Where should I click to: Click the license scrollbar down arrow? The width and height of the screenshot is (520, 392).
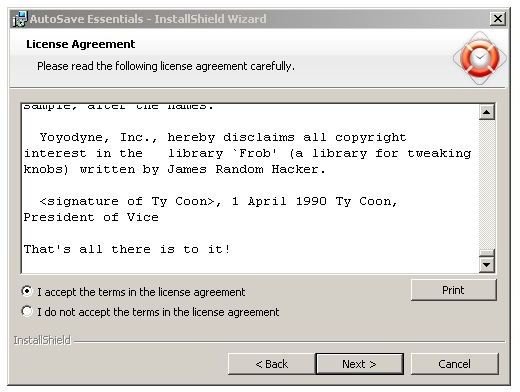click(487, 265)
